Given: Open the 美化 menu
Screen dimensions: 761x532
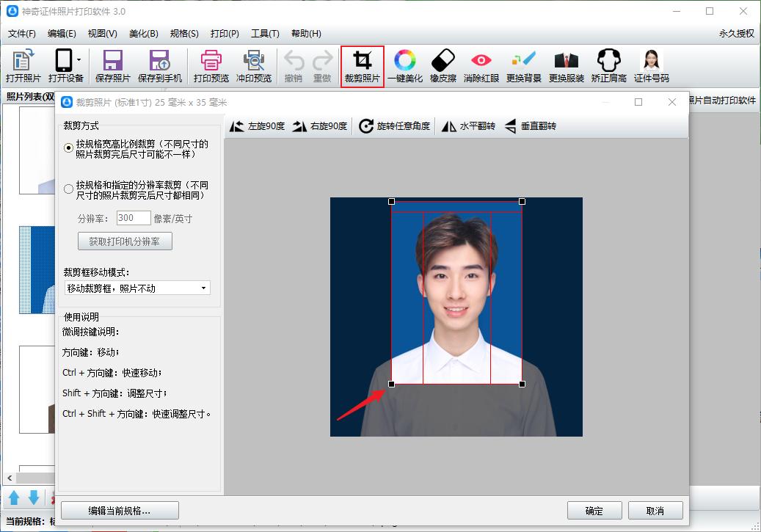Looking at the screenshot, I should pos(145,33).
